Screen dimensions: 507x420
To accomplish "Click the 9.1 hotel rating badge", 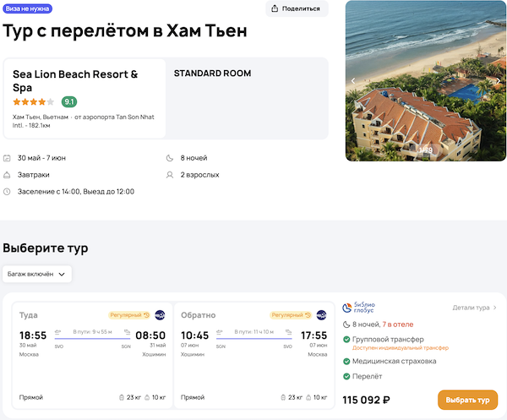I will (x=69, y=101).
